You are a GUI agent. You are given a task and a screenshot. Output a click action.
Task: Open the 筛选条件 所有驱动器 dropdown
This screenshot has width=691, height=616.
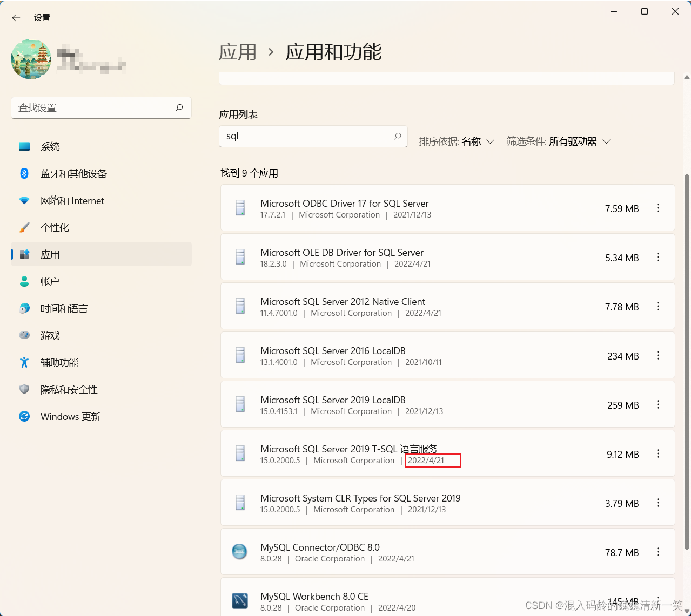(559, 141)
